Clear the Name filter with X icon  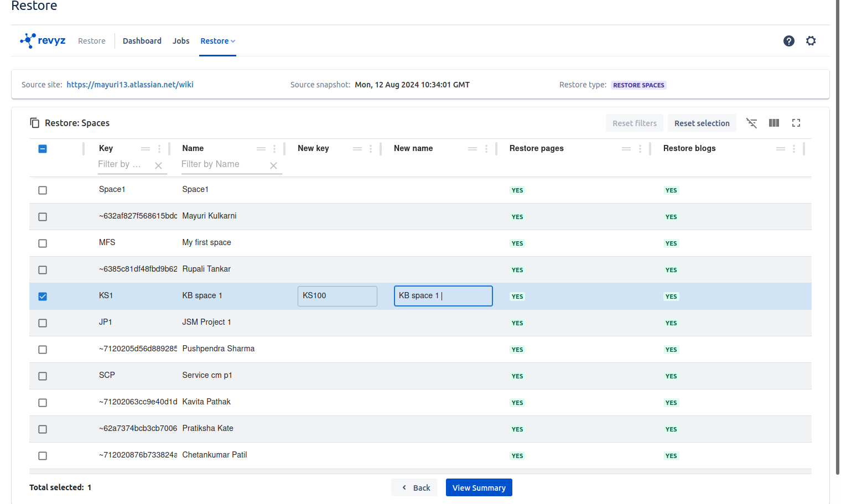click(273, 165)
